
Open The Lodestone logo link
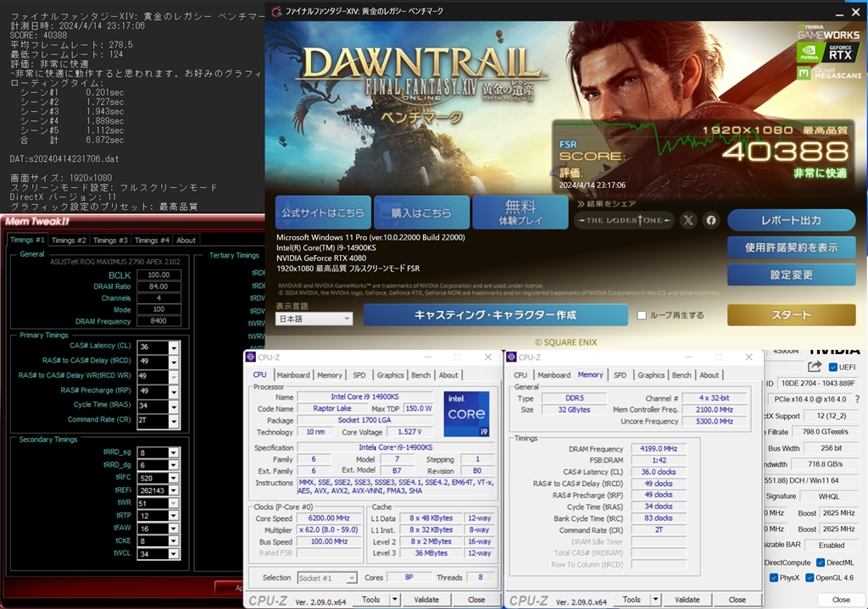625,220
